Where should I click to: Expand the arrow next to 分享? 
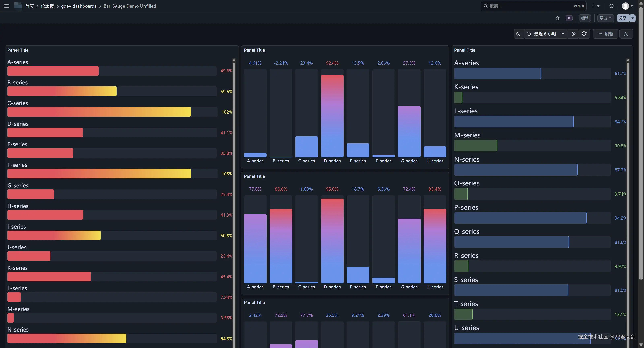tap(632, 18)
